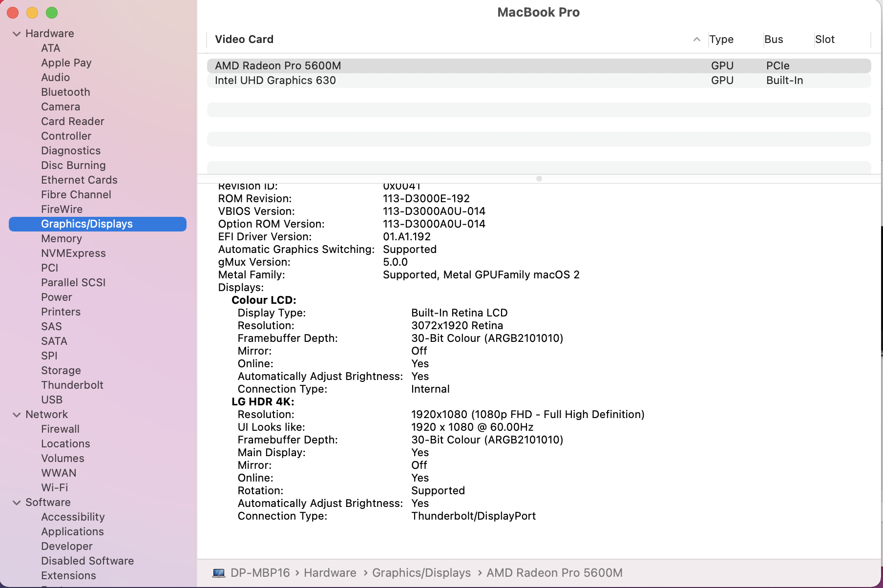883x588 pixels.
Task: Show Storage information
Action: pos(61,371)
